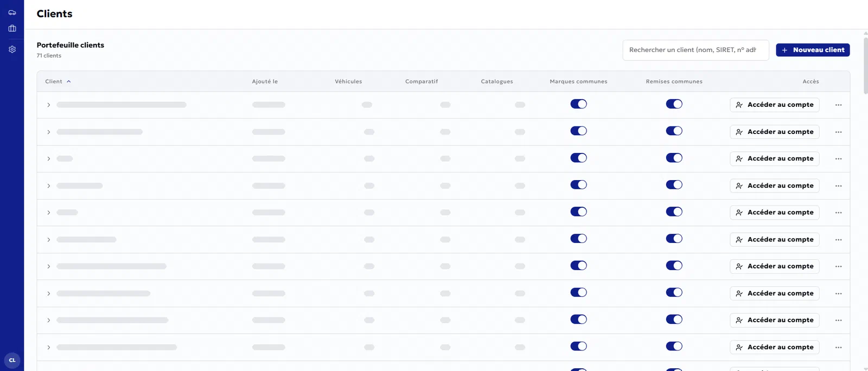Viewport: 868px width, 371px height.
Task: Switch off Marques communes in fourth row
Action: click(x=578, y=185)
